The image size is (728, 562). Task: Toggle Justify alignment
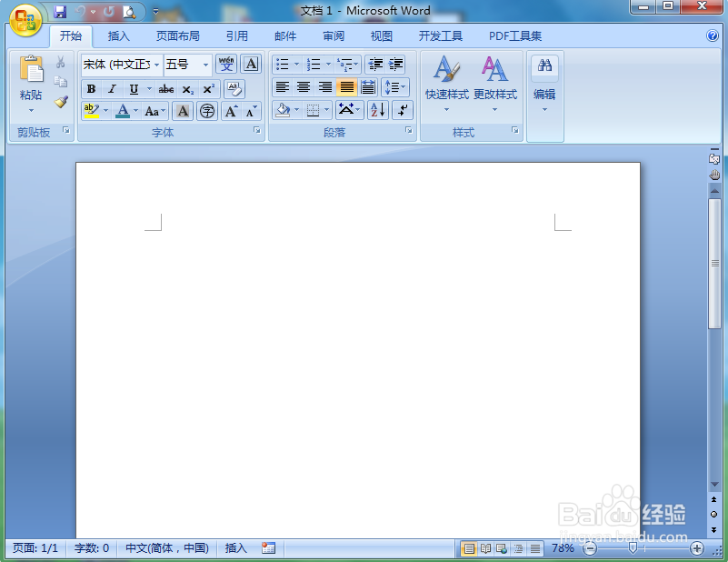click(x=346, y=87)
